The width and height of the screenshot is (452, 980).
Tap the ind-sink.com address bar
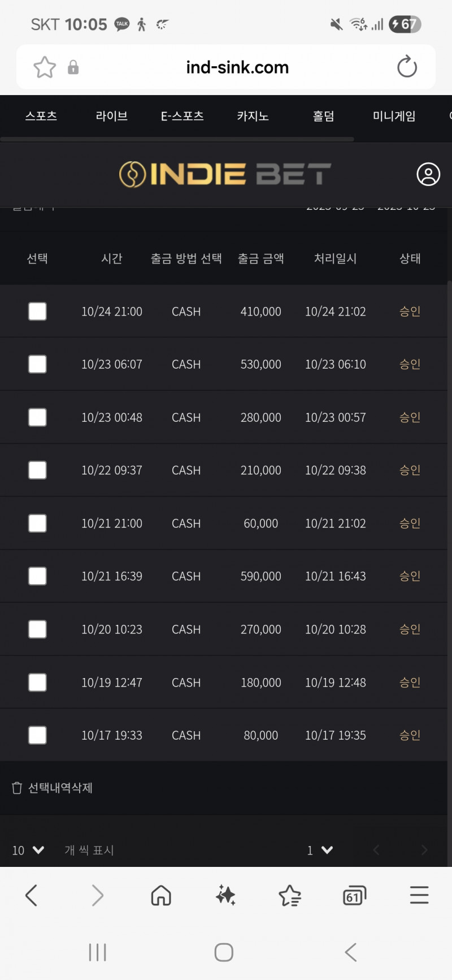237,68
